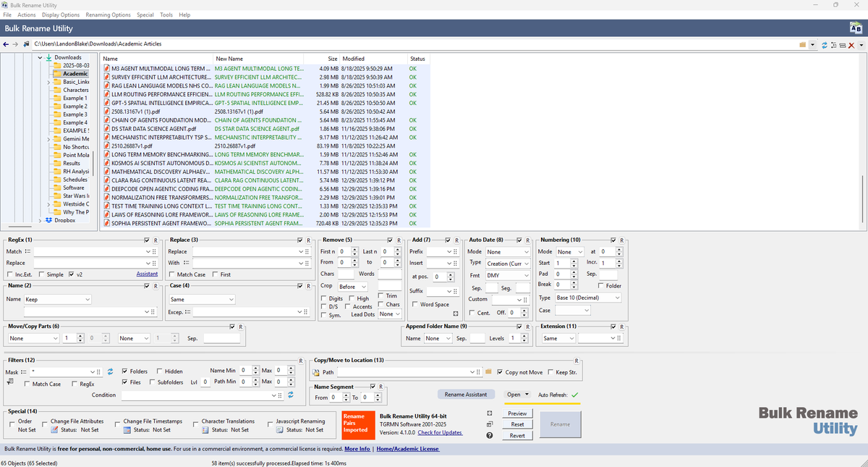Image resolution: width=868 pixels, height=467 pixels.
Task: Open the Renaming Options menu
Action: [x=109, y=14]
